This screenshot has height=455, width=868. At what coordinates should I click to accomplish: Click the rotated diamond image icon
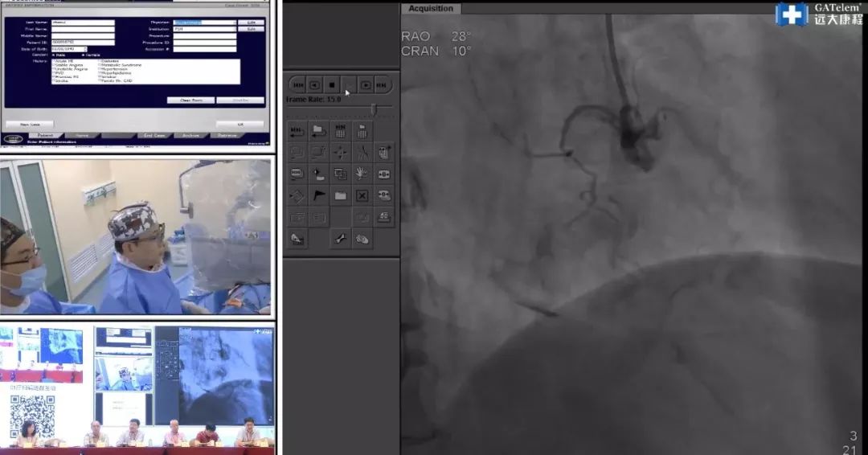(297, 195)
